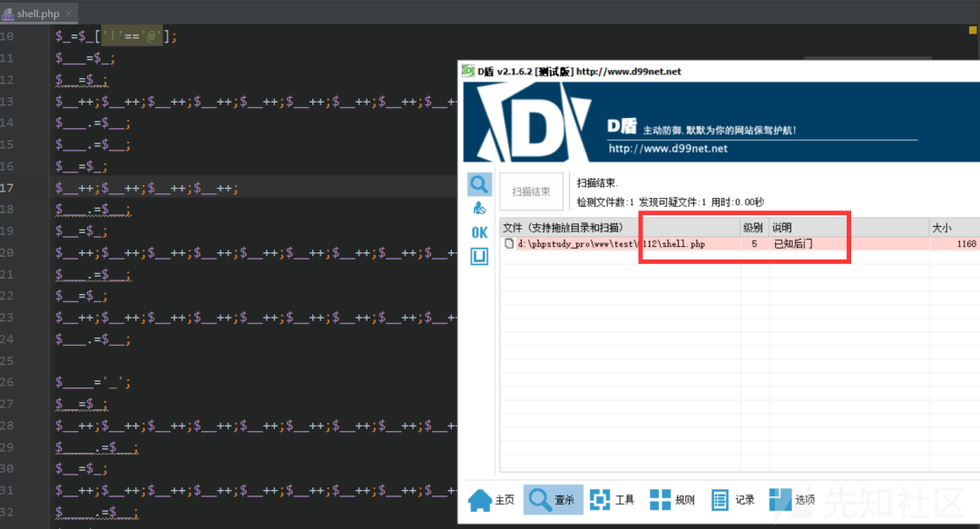This screenshot has width=980, height=529.
Task: Open the 工具 tools tab
Action: click(612, 500)
